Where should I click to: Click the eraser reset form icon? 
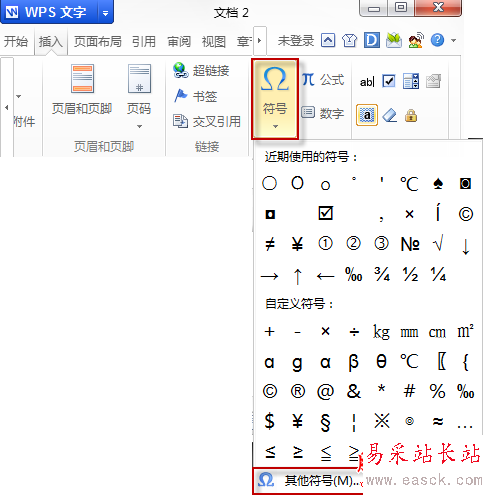click(389, 115)
